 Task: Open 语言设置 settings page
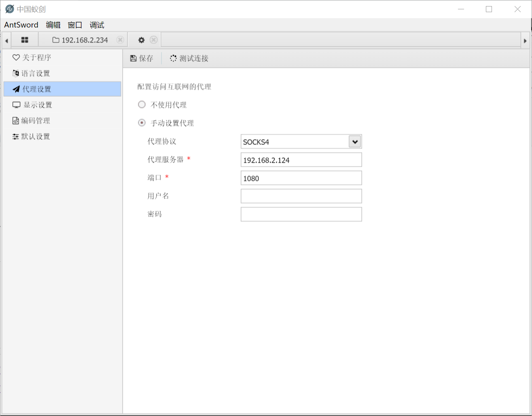pyautogui.click(x=62, y=73)
